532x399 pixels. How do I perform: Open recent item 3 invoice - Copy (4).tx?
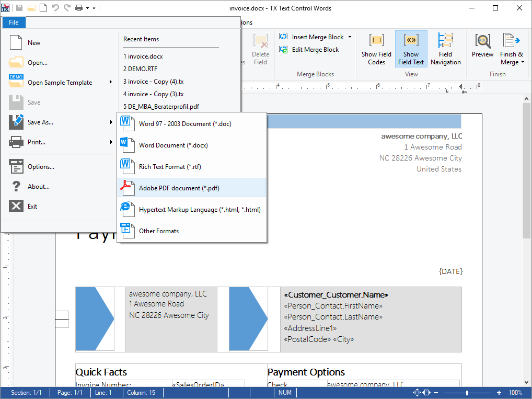pos(153,82)
